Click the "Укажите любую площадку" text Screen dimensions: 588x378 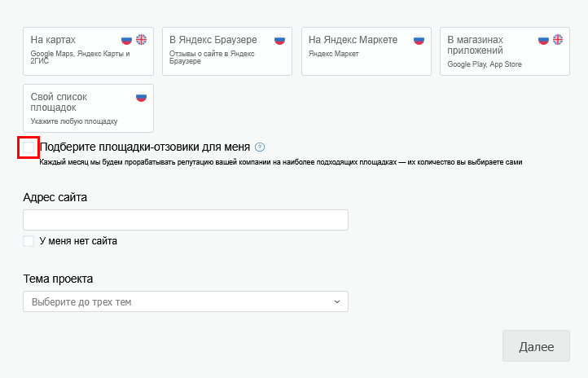(x=74, y=121)
